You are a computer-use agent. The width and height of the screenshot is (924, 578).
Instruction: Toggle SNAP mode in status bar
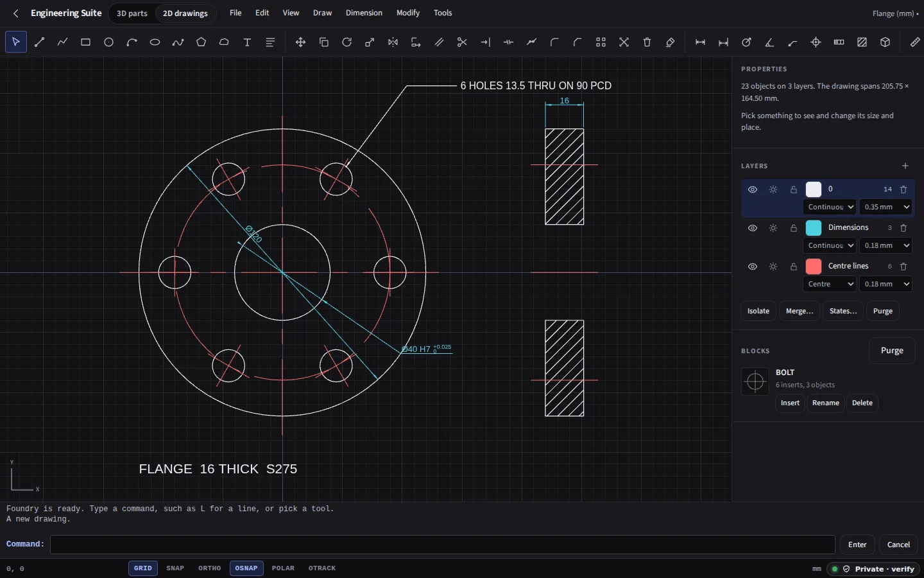175,568
